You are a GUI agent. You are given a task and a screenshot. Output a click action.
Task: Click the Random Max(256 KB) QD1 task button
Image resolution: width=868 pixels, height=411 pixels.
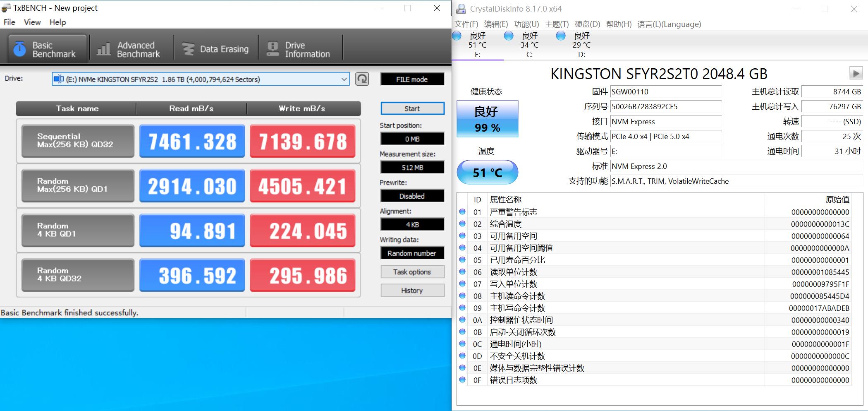pyautogui.click(x=78, y=185)
